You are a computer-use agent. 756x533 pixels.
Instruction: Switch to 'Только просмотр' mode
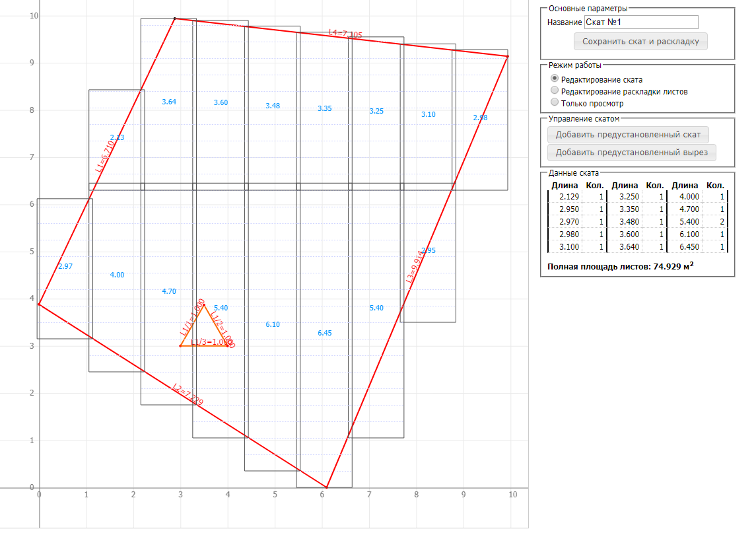(x=555, y=102)
